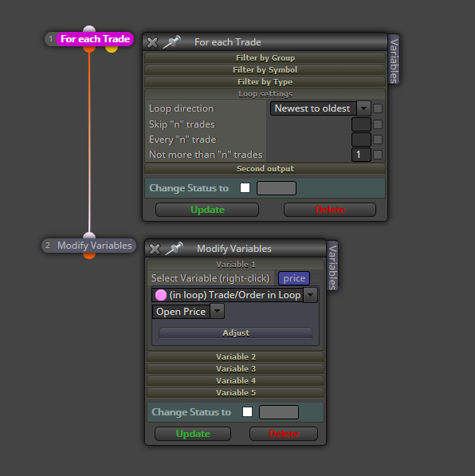The width and height of the screenshot is (475, 476).
Task: Click Delete in Modify Variables panel
Action: pyautogui.click(x=284, y=434)
